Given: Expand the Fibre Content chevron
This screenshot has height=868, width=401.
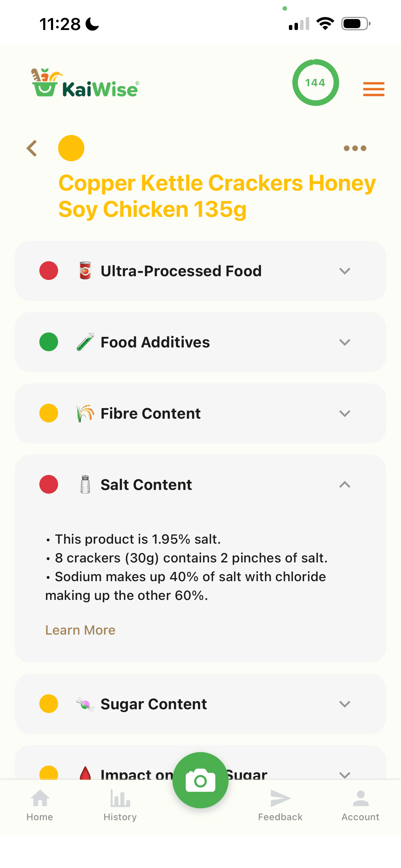Looking at the screenshot, I should (x=345, y=413).
